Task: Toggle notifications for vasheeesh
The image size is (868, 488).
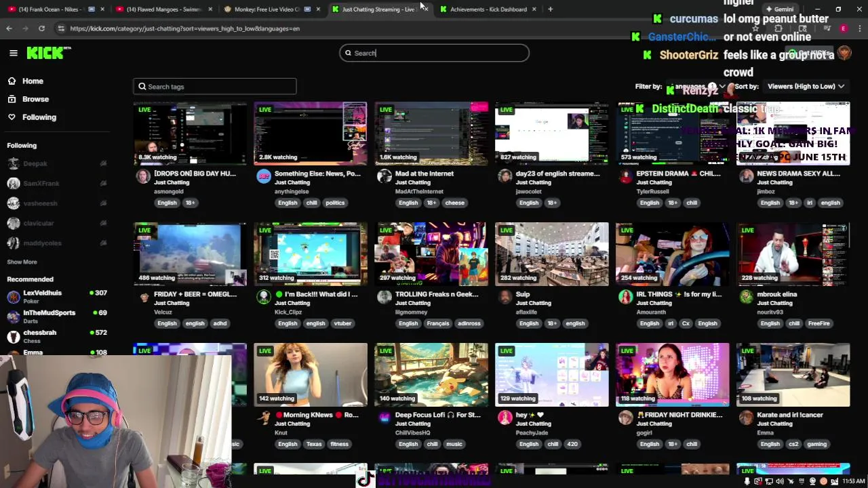Action: click(103, 203)
